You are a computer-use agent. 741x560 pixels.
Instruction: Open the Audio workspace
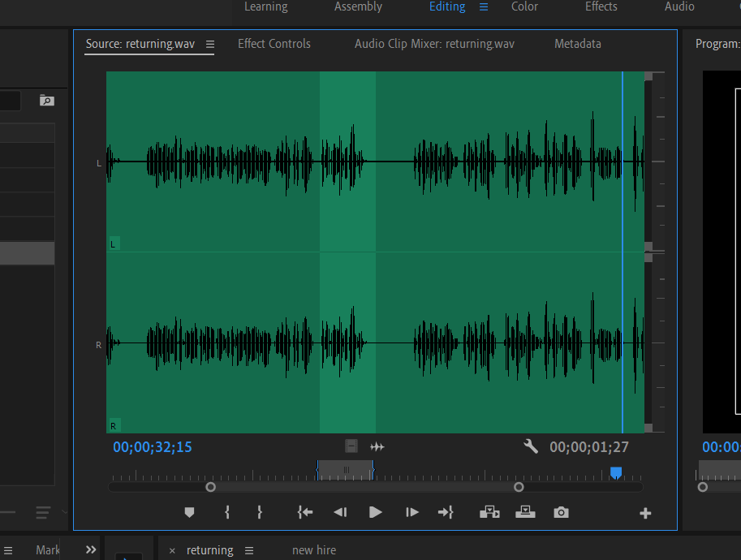[679, 6]
